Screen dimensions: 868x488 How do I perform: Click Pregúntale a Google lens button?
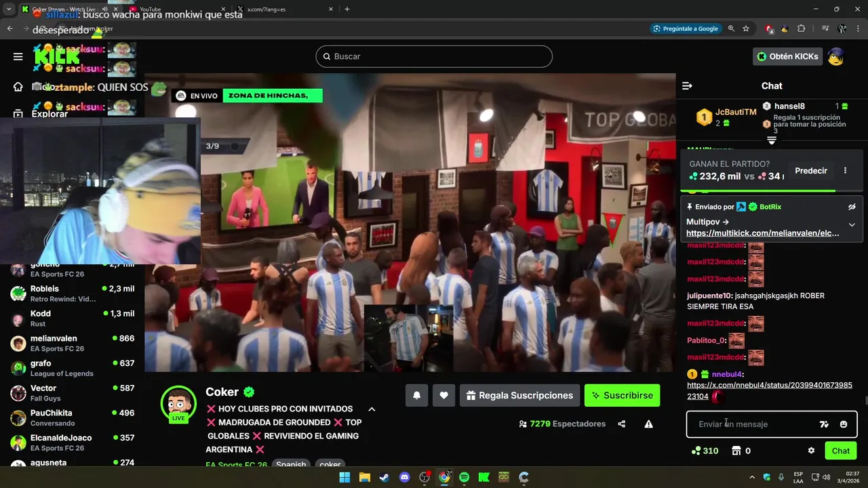[x=685, y=28]
